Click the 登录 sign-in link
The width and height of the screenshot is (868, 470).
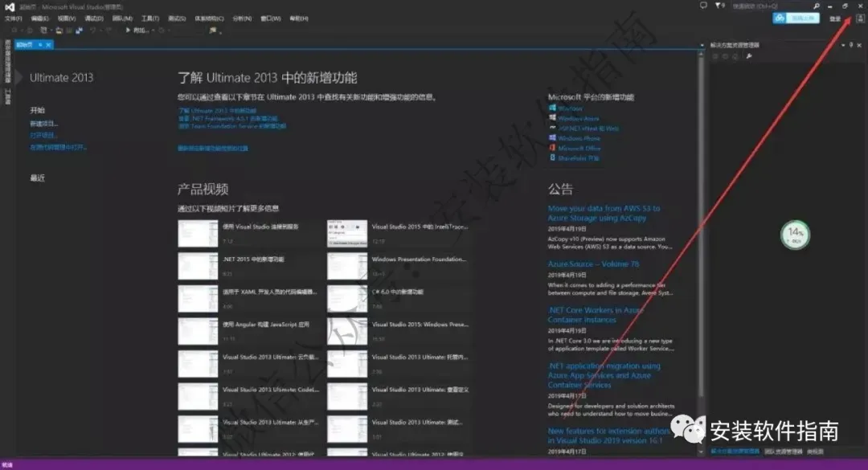835,18
